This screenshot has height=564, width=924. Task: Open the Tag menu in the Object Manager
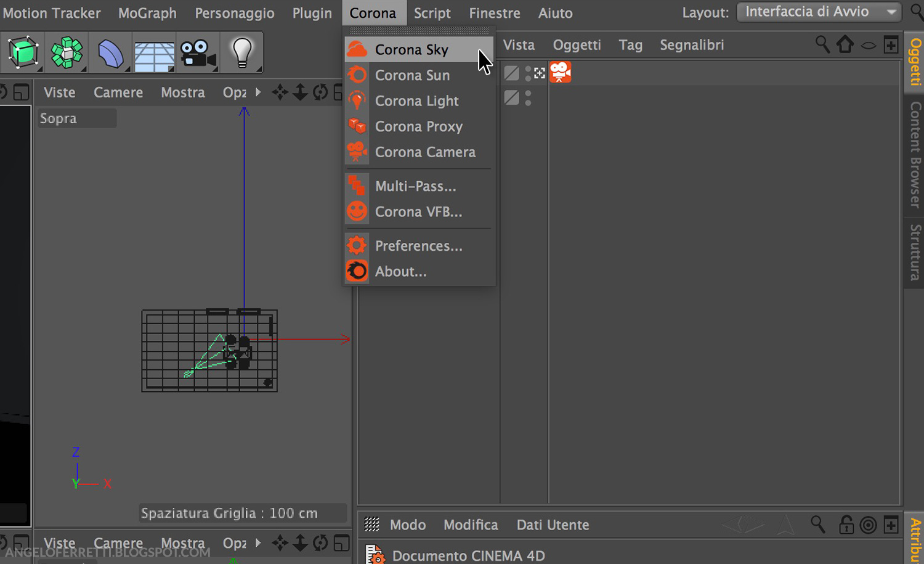coord(630,45)
